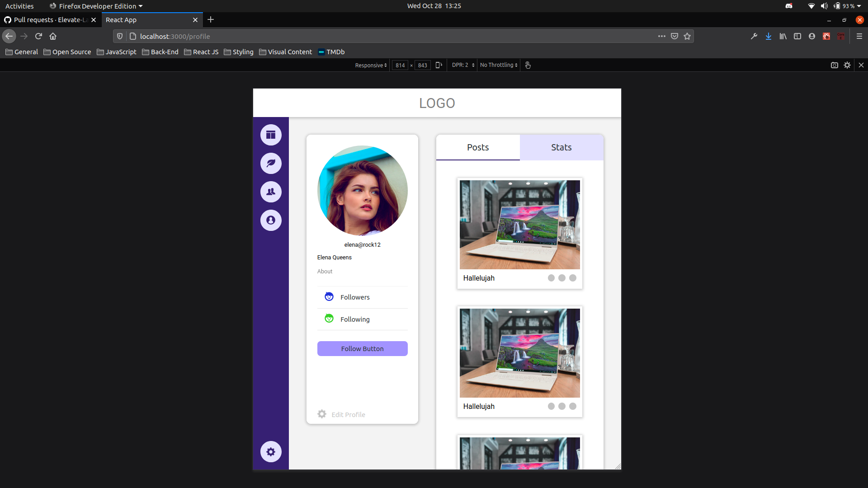
Task: Toggle the Firefox sidebar panel icon
Action: click(797, 36)
